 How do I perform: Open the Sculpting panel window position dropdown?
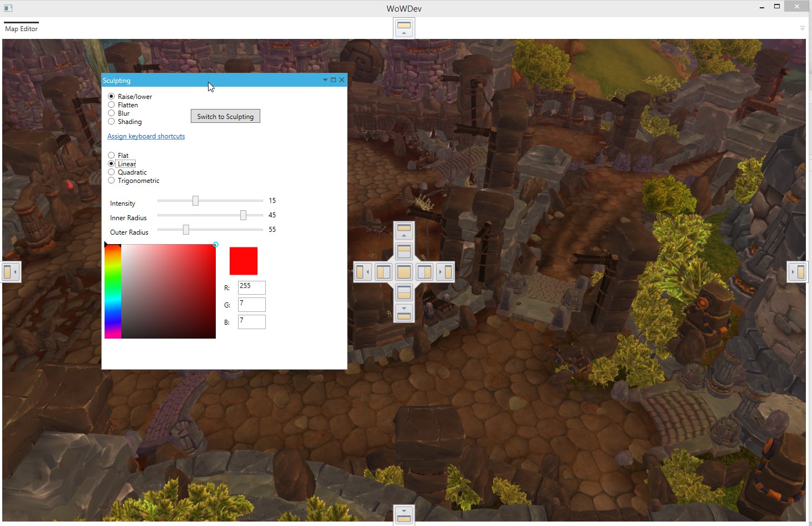point(325,80)
